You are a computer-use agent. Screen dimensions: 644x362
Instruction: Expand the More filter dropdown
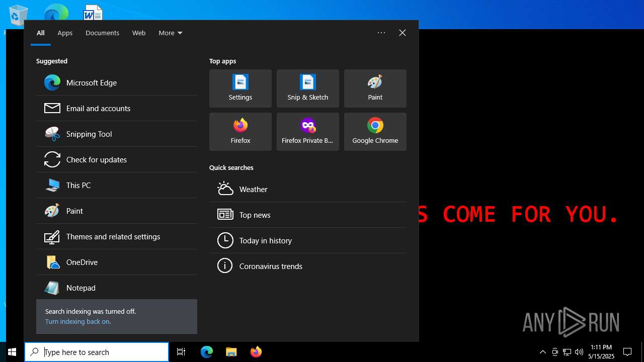pos(171,33)
